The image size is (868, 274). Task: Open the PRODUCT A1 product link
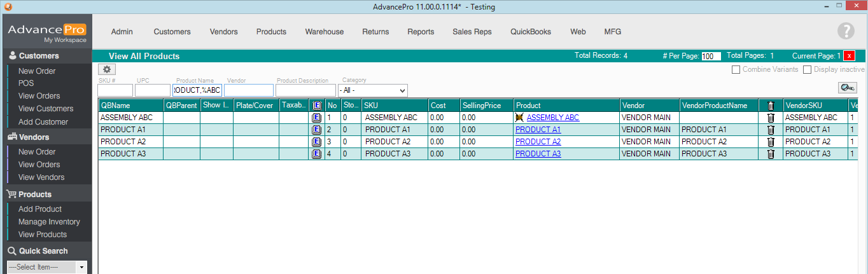pos(538,130)
